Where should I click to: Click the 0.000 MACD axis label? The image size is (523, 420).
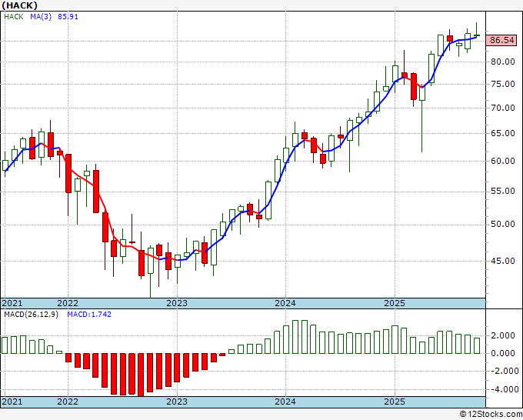tap(503, 353)
